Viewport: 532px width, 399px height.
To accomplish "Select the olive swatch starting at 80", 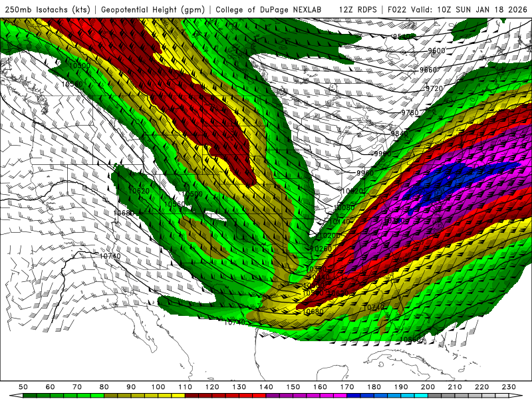I will pyautogui.click(x=111, y=396).
